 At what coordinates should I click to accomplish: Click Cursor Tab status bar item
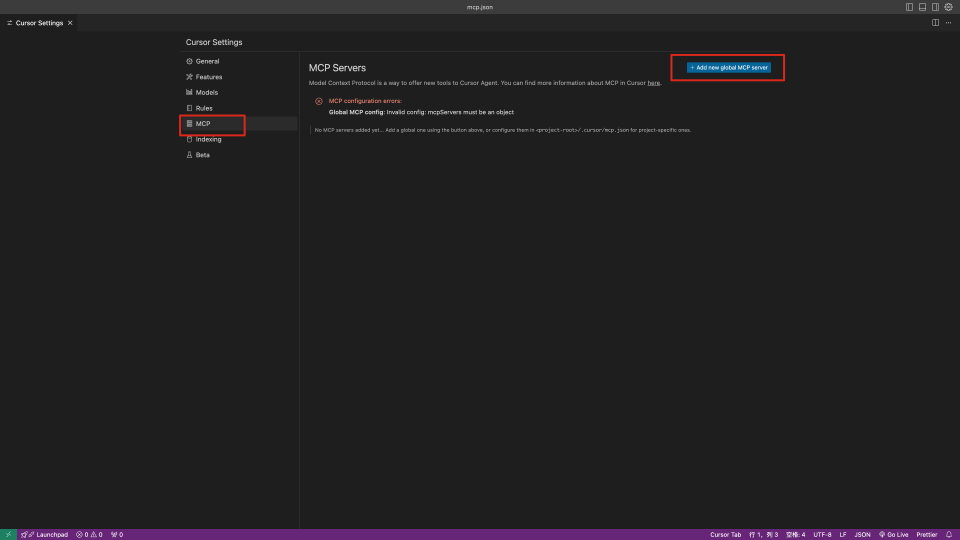pos(726,534)
